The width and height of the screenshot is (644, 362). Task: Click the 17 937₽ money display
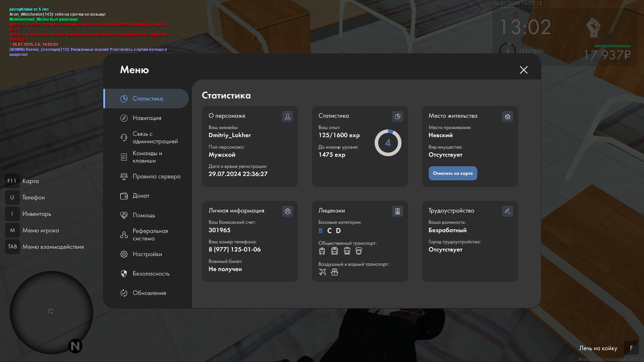click(607, 55)
